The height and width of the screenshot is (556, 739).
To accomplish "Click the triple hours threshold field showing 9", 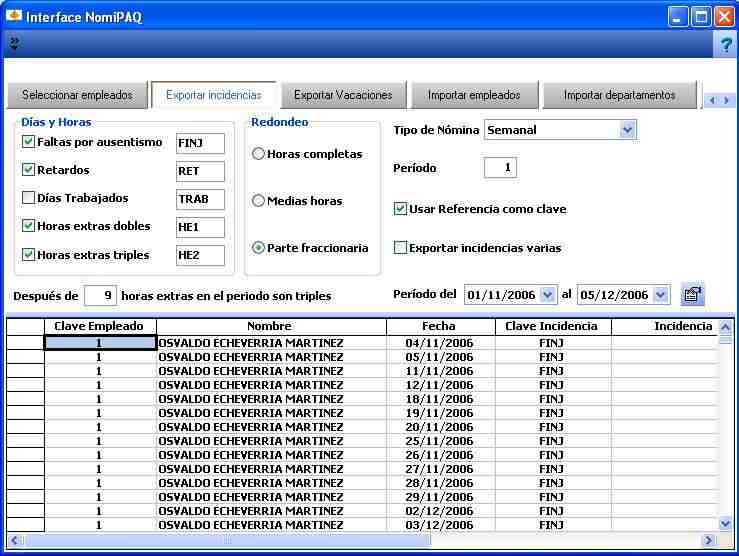I will [100, 295].
